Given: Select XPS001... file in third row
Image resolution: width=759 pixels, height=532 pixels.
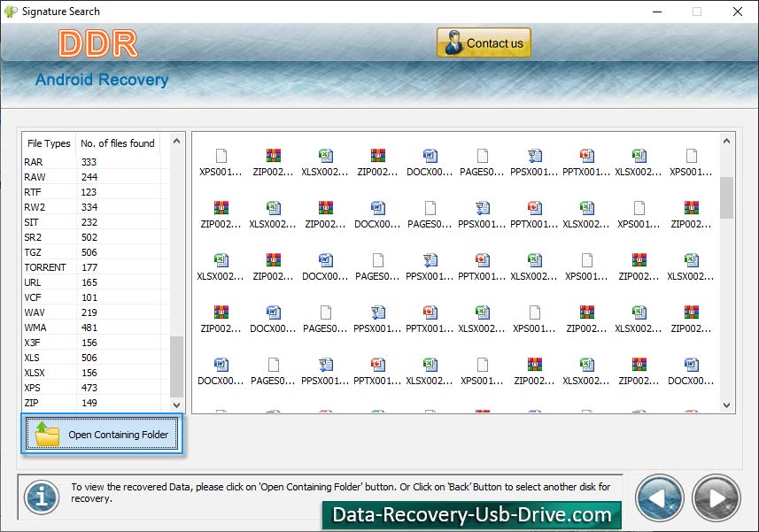Looking at the screenshot, I should pos(586,267).
